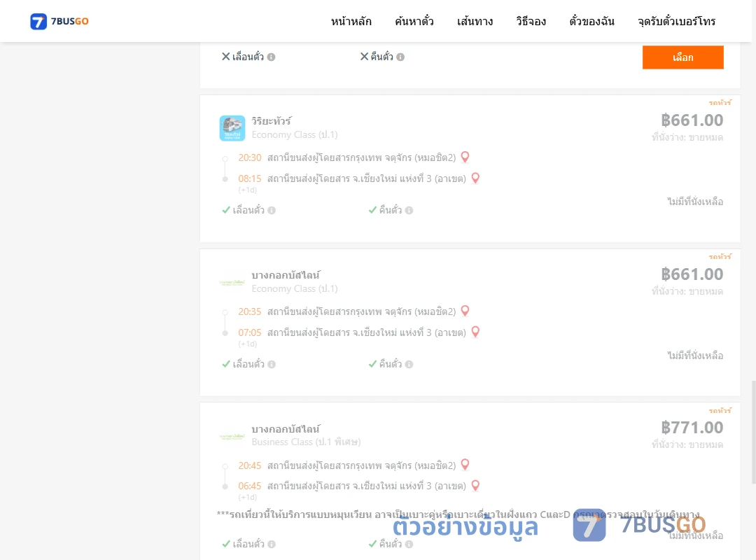Open the 7BUSGO logo home link
The width and height of the screenshot is (756, 560).
coord(59,21)
